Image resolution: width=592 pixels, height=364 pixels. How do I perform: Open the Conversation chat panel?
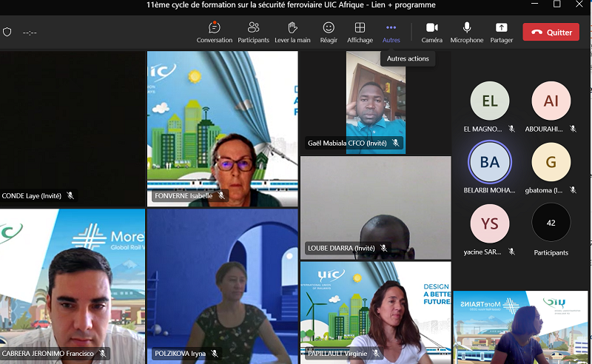(214, 33)
